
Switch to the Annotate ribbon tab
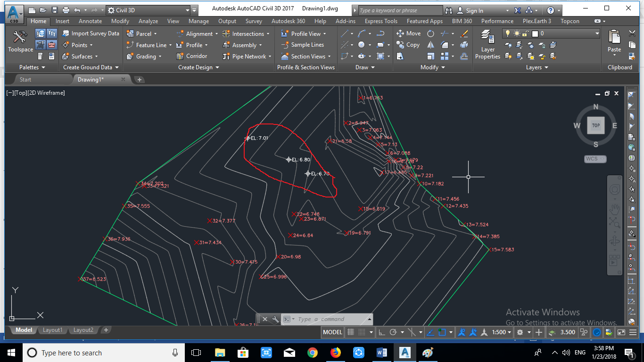click(90, 21)
